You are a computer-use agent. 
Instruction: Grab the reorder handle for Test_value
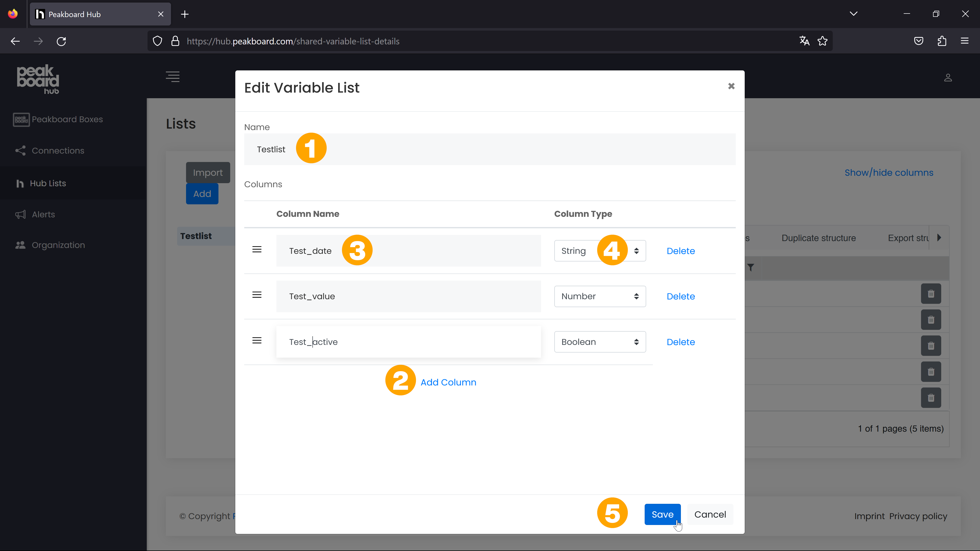(x=257, y=295)
